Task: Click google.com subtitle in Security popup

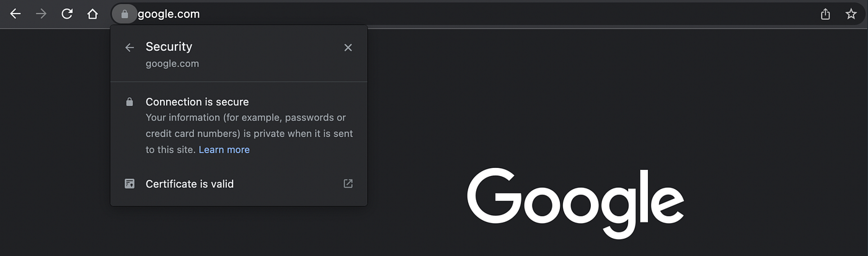Action: click(x=172, y=63)
